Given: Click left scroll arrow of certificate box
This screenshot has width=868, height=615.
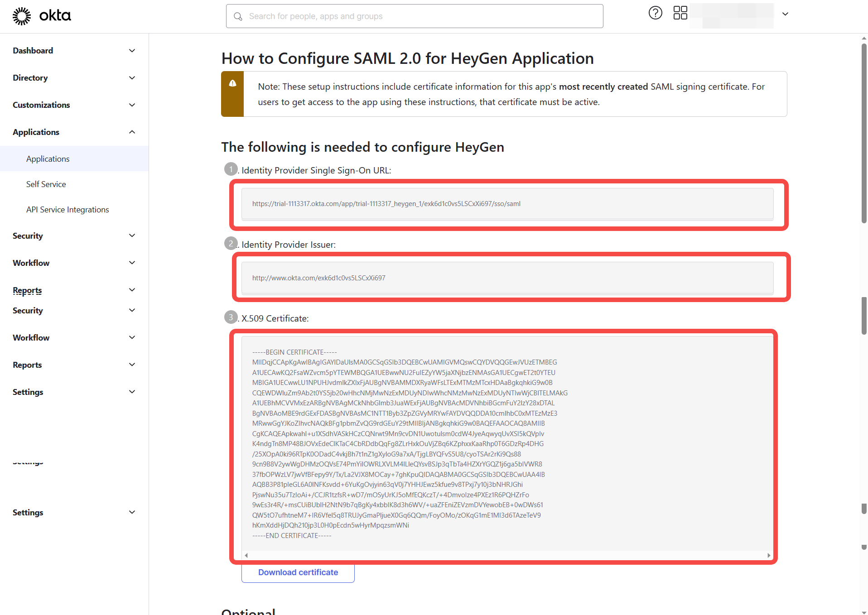Looking at the screenshot, I should (x=246, y=555).
